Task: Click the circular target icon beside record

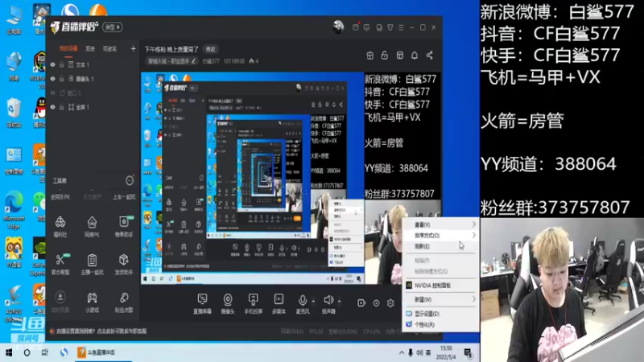Action: pos(376,303)
